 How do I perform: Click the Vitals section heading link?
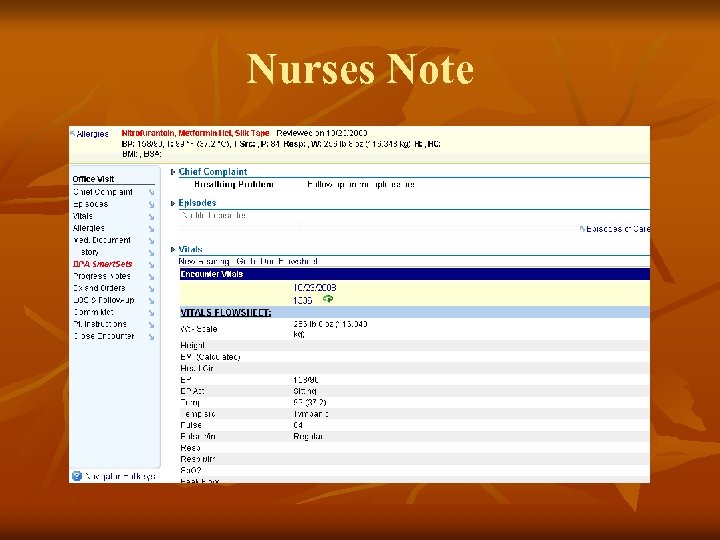point(191,249)
